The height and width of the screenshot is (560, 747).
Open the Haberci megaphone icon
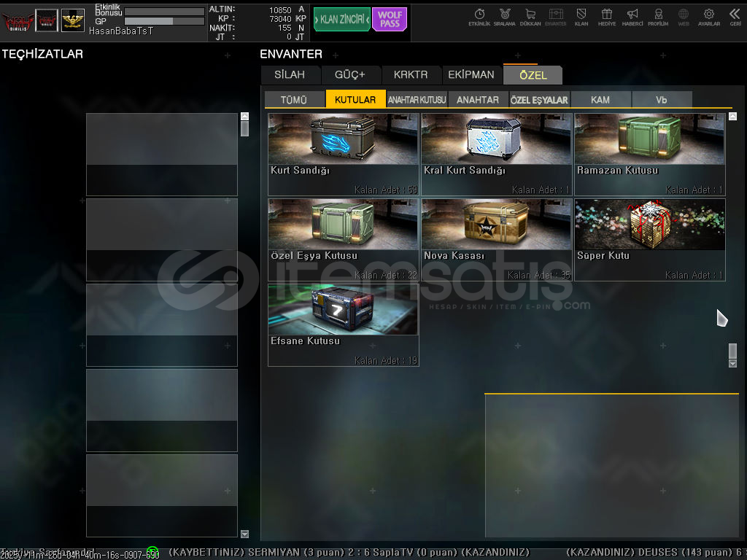click(x=632, y=16)
